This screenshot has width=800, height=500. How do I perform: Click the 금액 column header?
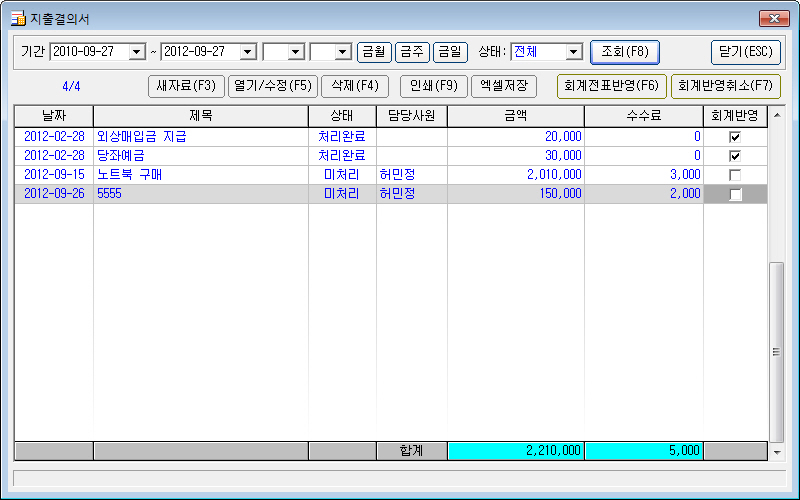pos(516,116)
